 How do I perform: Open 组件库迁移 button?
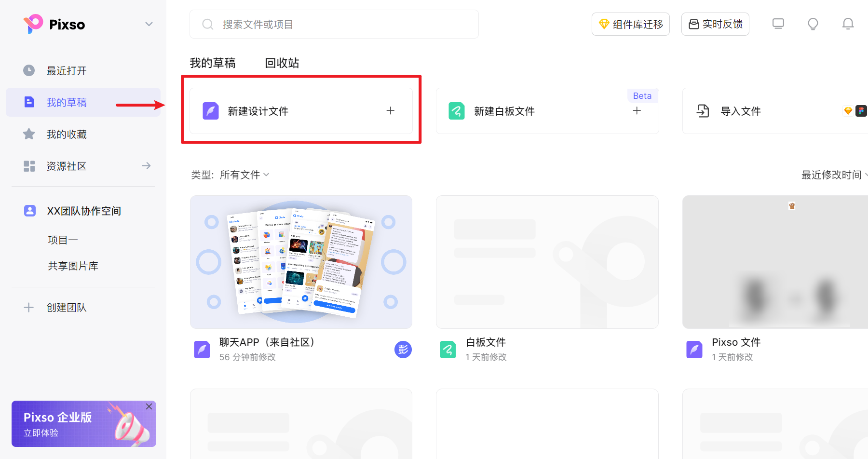631,24
